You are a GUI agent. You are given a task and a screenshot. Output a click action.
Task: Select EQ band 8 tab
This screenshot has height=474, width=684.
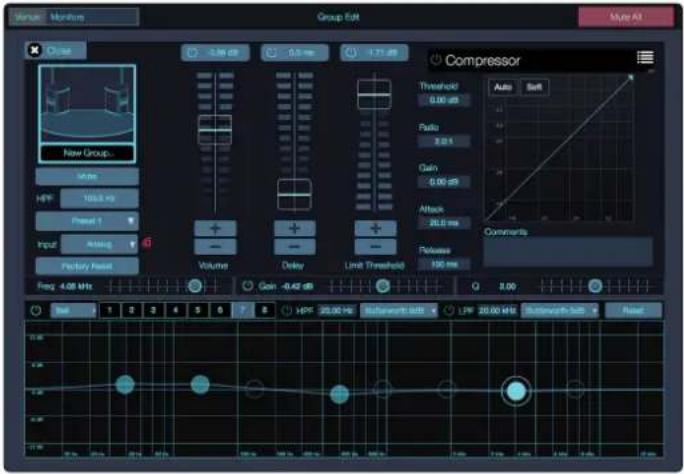pos(264,310)
